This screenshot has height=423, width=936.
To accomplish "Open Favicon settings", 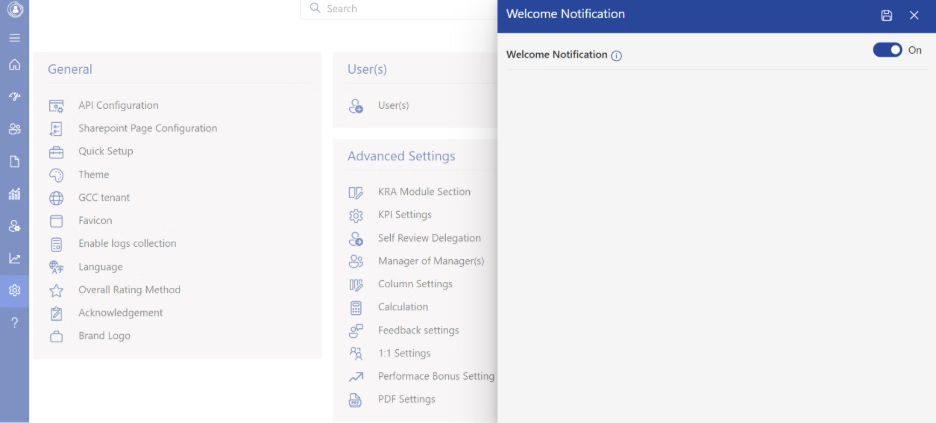I will pyautogui.click(x=95, y=220).
